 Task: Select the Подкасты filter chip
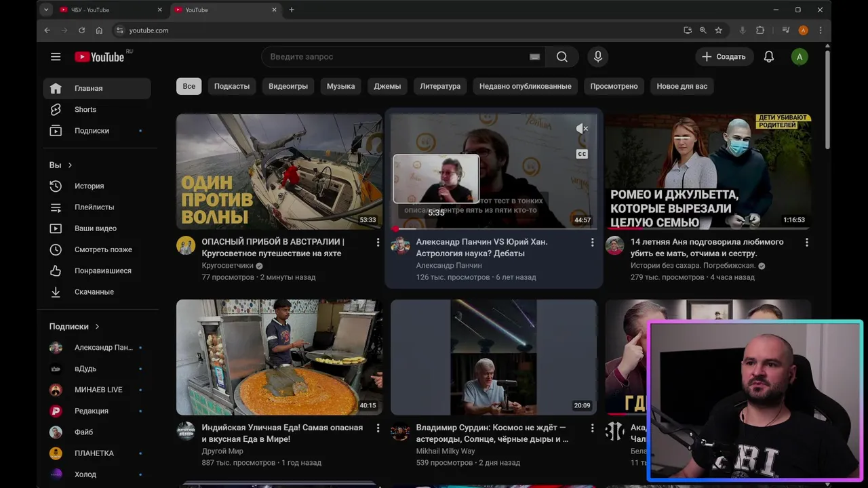tap(232, 86)
